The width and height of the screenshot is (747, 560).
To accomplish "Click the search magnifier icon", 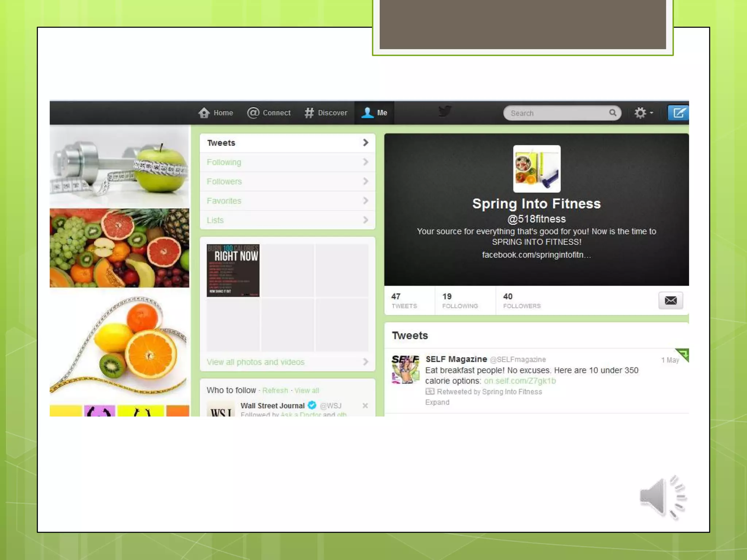I will (613, 113).
